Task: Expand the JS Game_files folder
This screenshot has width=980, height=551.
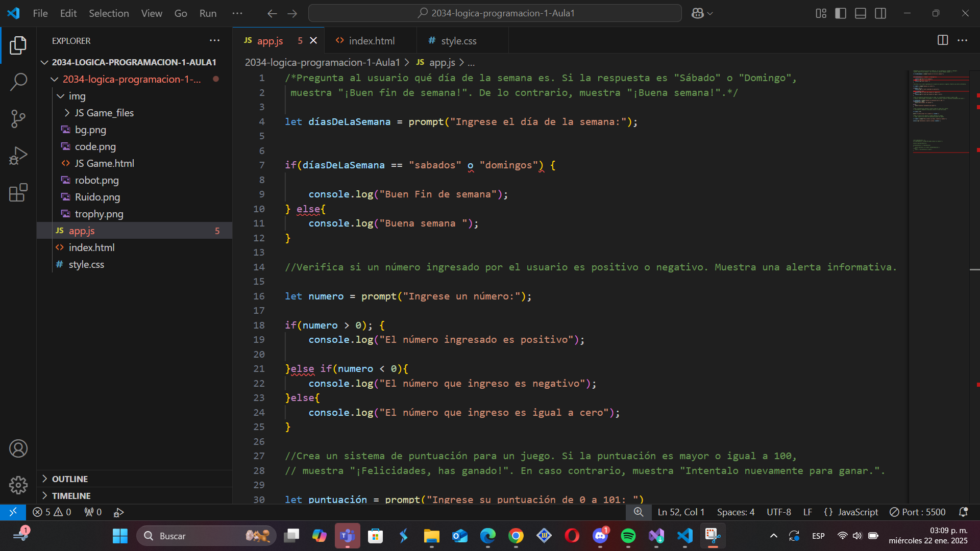Action: pos(134,113)
